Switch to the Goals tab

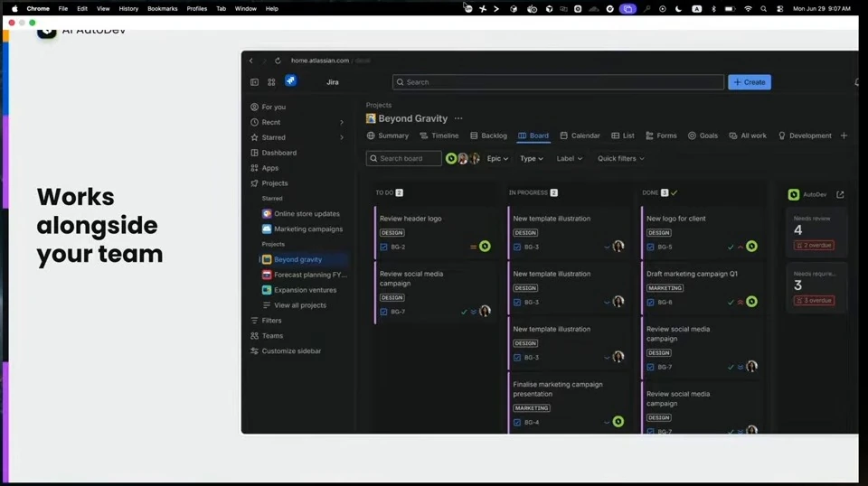pyautogui.click(x=703, y=136)
